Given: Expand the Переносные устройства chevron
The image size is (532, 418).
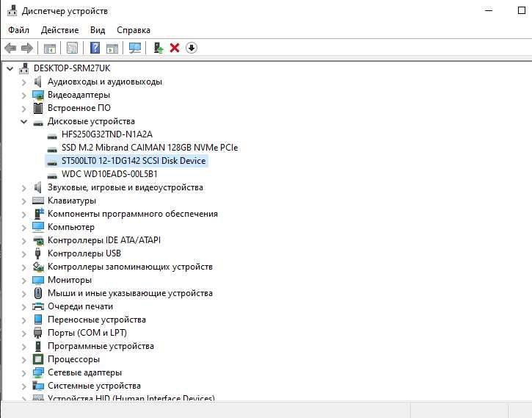Looking at the screenshot, I should (x=23, y=320).
